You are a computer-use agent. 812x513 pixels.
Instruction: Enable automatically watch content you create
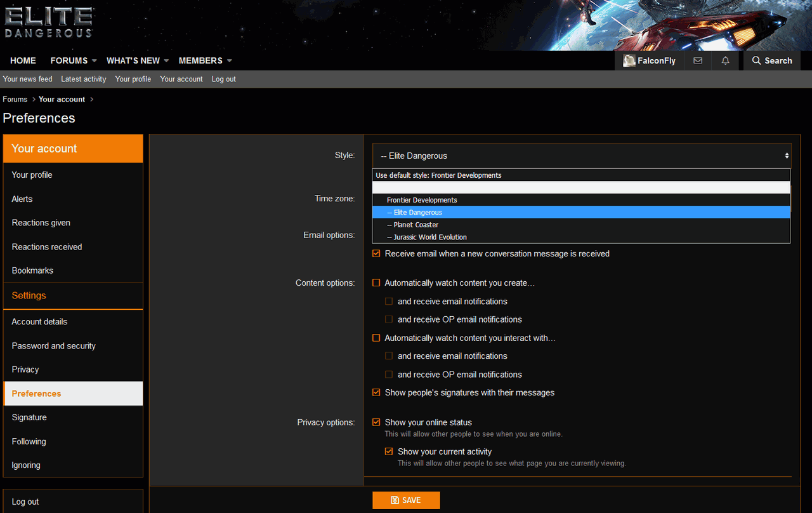(376, 283)
